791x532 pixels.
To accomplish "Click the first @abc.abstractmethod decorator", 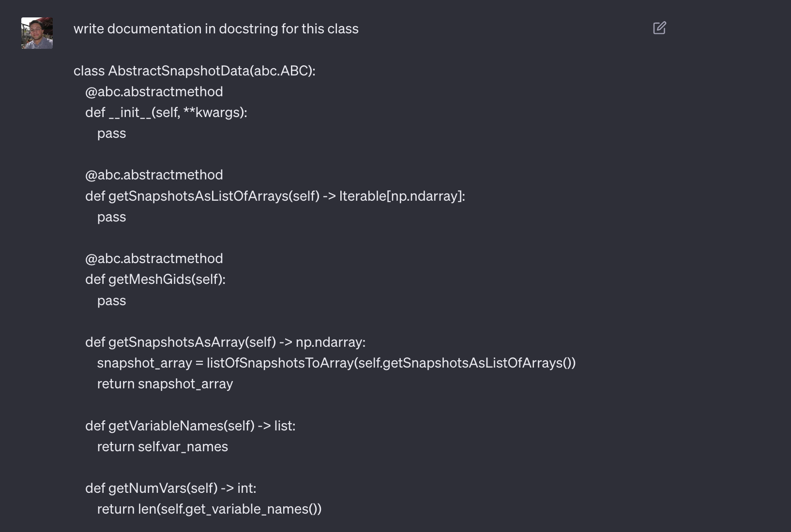I will tap(154, 91).
